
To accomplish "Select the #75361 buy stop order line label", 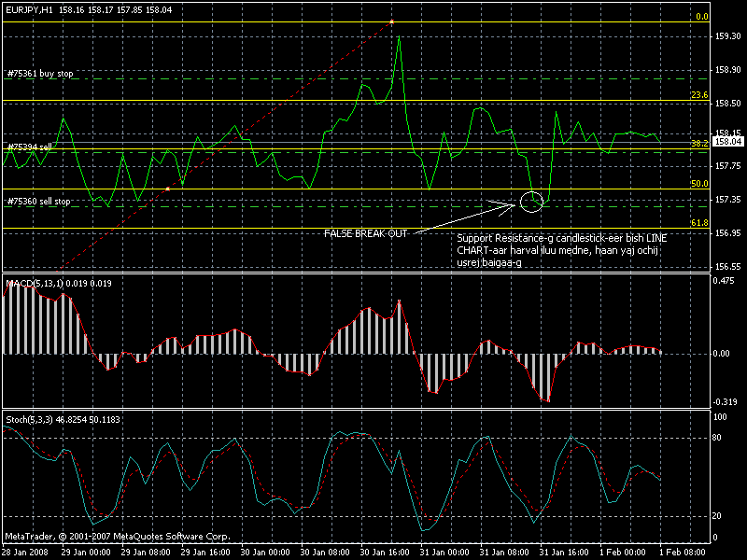I will point(41,73).
